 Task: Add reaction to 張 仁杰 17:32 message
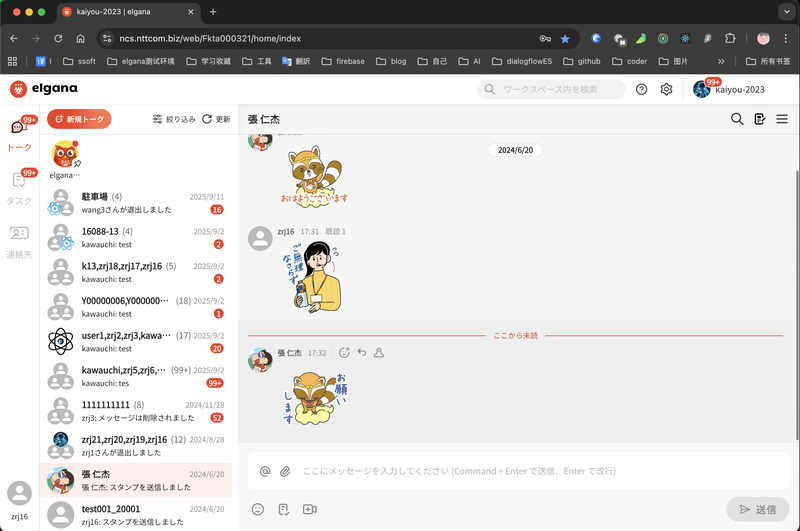(344, 352)
